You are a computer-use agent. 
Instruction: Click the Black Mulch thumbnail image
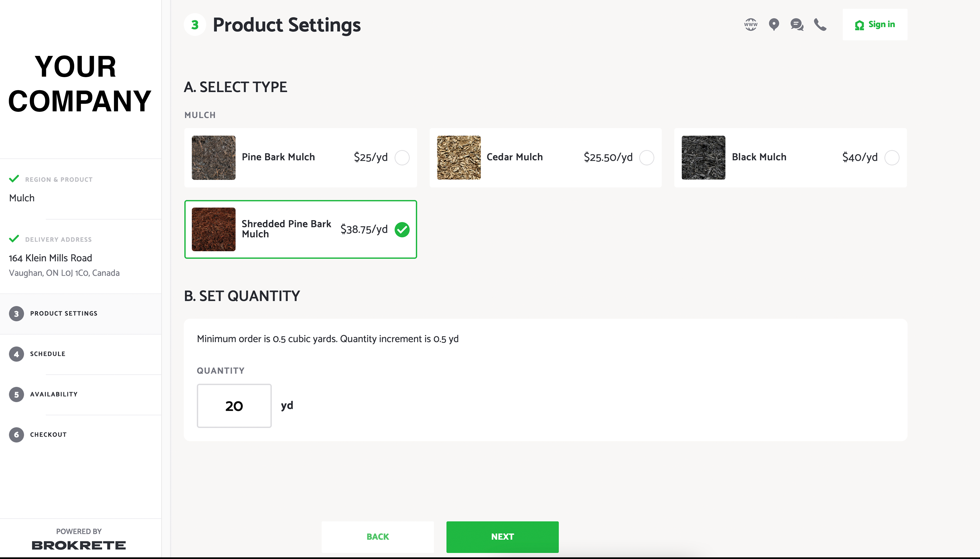pyautogui.click(x=703, y=157)
